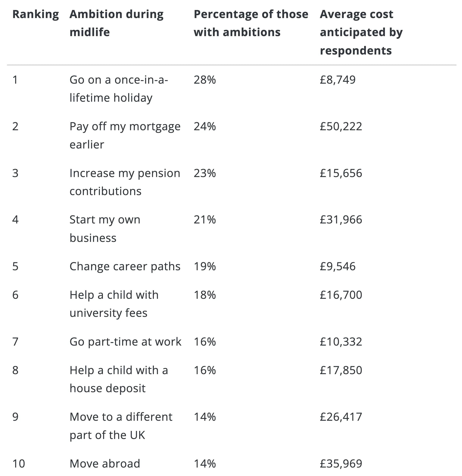Select Move to a different part of UK
This screenshot has height=476, width=462.
click(121, 426)
